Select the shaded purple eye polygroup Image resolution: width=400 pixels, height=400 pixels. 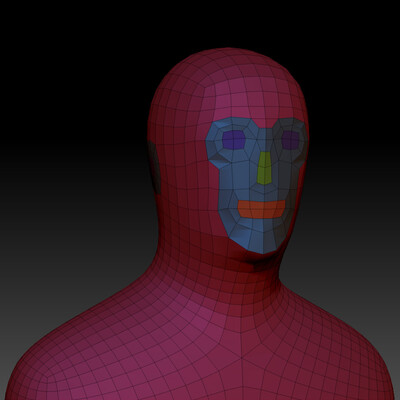tap(291, 140)
